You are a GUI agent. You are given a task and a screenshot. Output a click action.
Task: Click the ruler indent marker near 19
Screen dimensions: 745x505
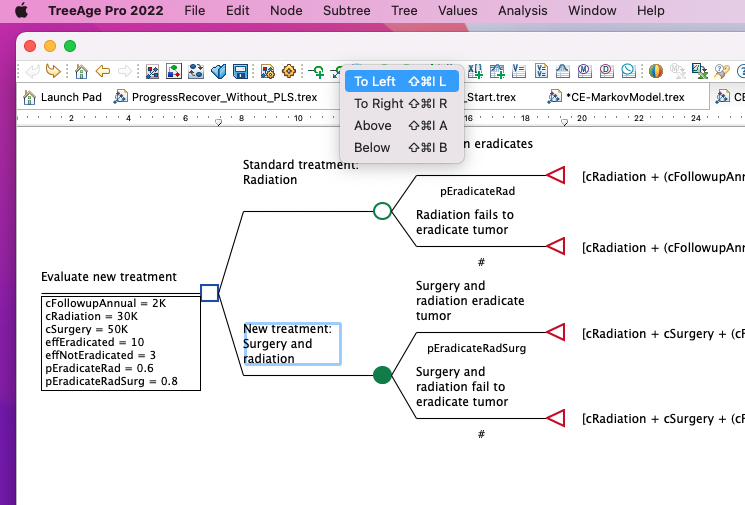point(564,123)
